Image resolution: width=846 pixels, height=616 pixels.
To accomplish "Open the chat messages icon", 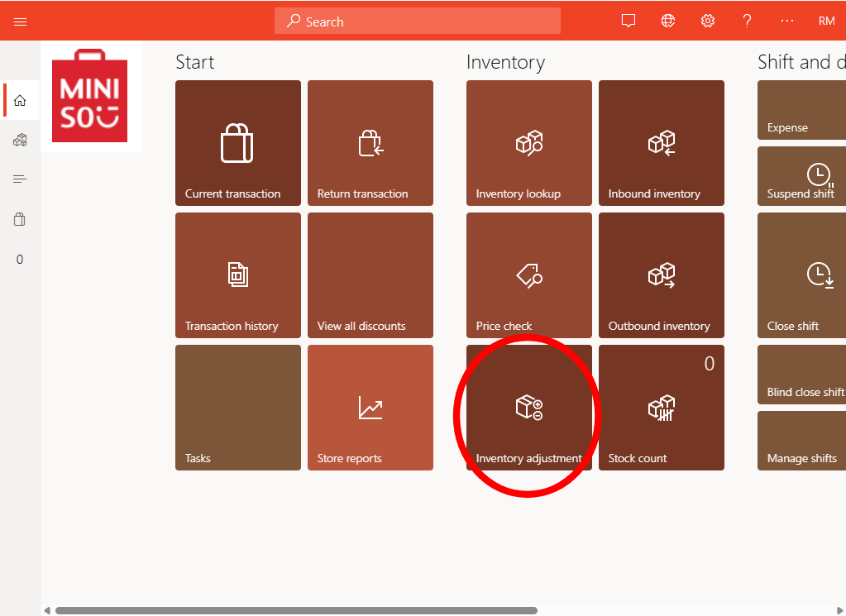I will (629, 21).
